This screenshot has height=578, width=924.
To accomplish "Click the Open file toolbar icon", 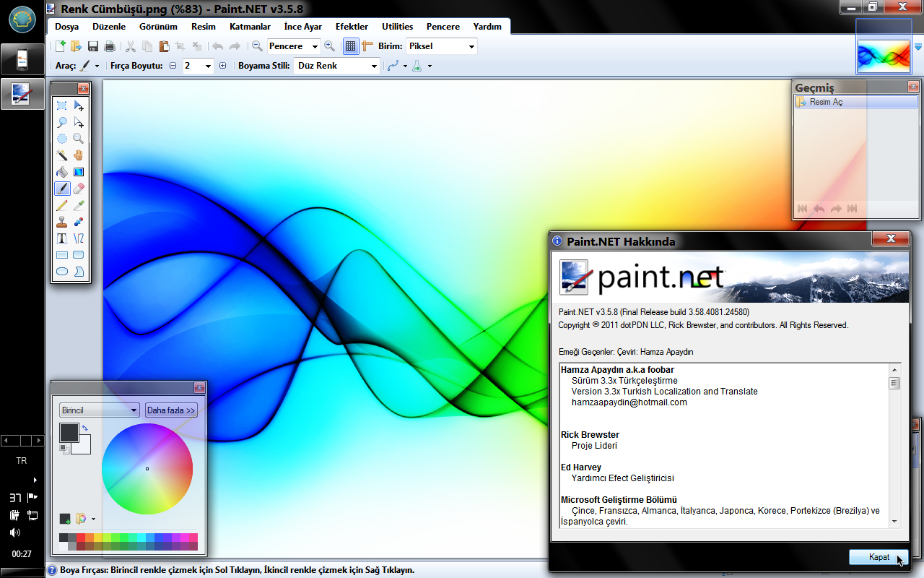I will pyautogui.click(x=76, y=46).
